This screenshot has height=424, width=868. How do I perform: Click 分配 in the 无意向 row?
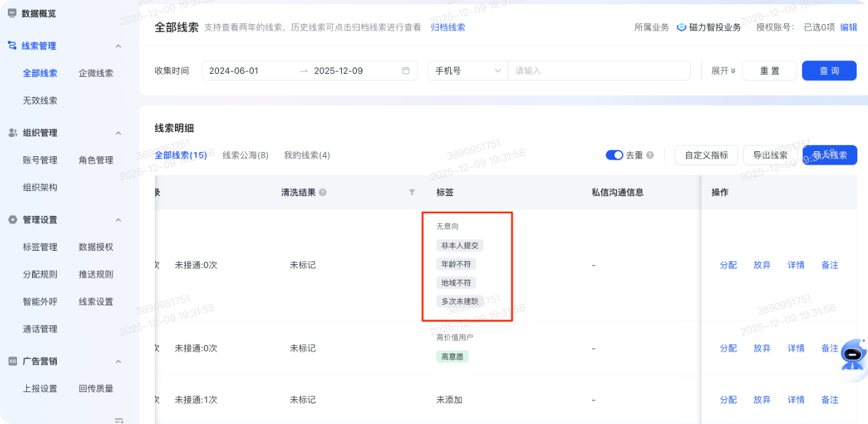coord(728,265)
